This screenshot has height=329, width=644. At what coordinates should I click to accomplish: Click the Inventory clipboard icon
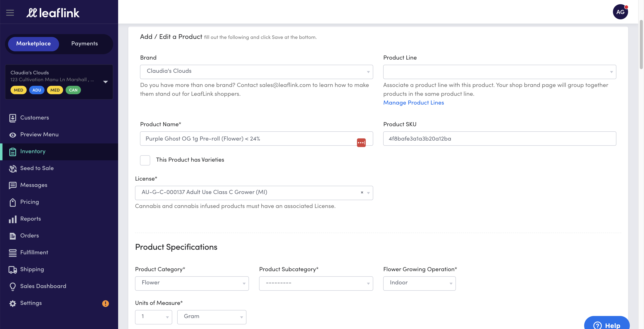[x=12, y=152]
